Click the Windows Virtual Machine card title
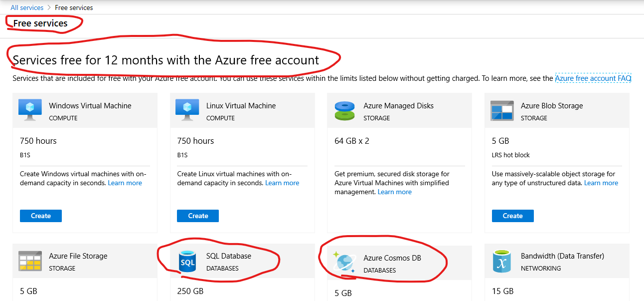 point(90,106)
